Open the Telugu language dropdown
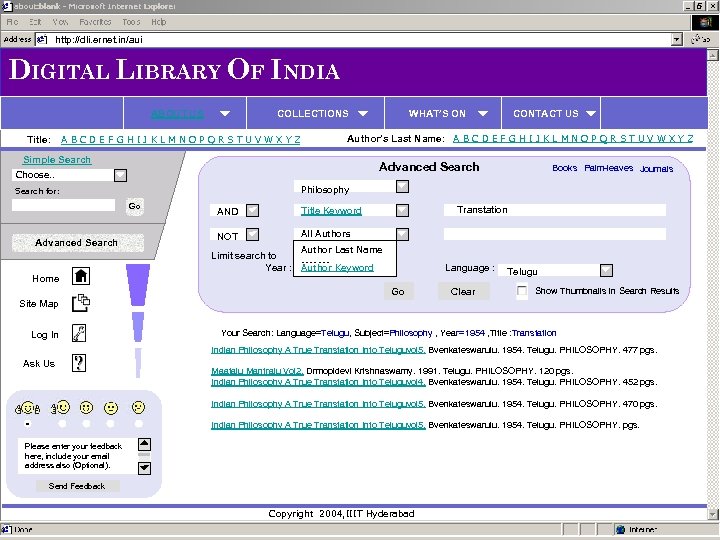 point(607,270)
